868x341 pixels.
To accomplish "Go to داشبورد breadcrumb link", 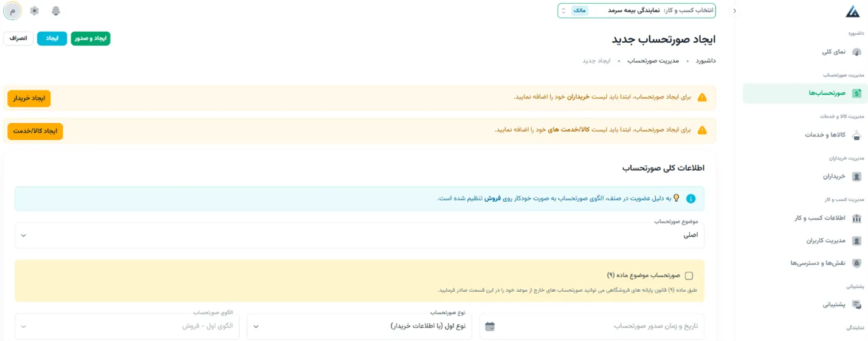I will (705, 61).
